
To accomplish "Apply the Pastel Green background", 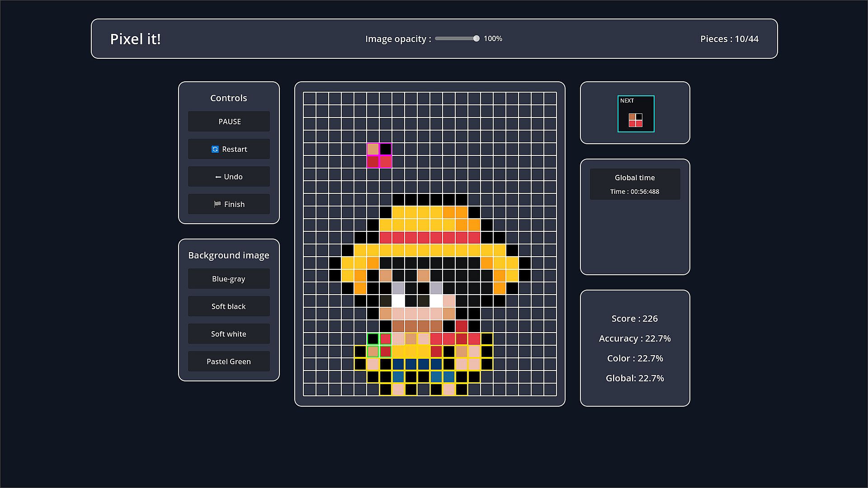I will (x=229, y=361).
